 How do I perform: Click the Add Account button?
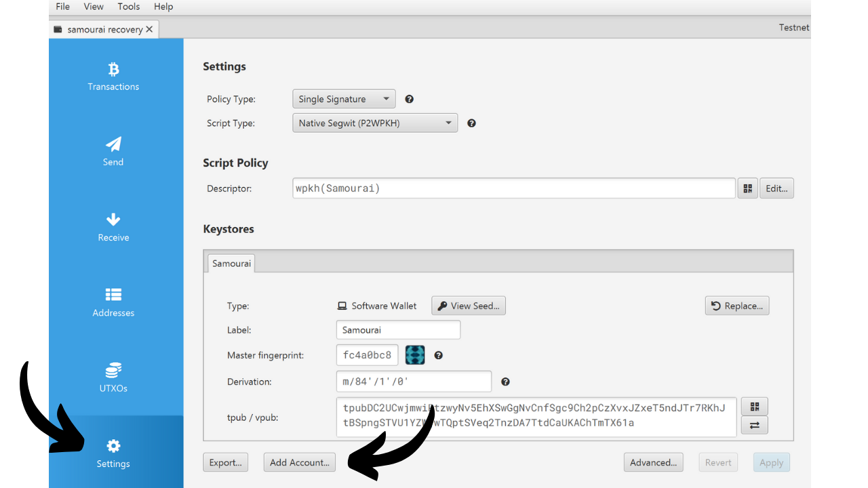point(299,462)
